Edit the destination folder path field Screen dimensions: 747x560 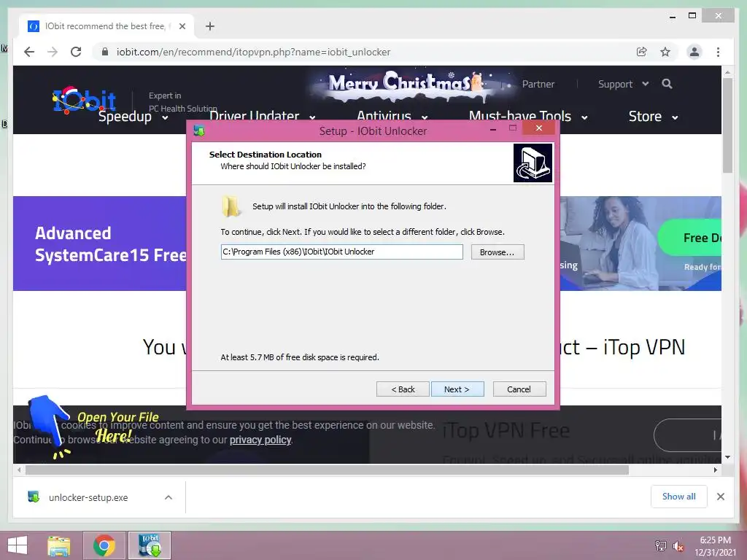click(341, 252)
